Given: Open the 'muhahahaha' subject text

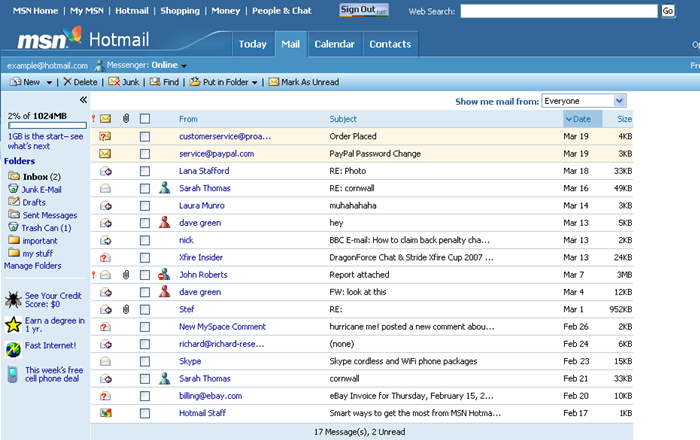Looking at the screenshot, I should (353, 205).
